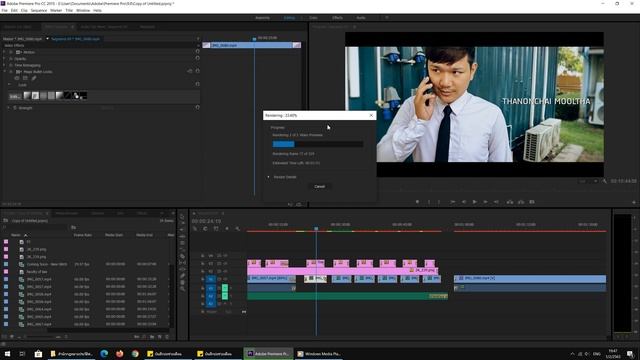640x360 pixels.
Task: Click Name column header in Project panel
Action: click(16, 235)
